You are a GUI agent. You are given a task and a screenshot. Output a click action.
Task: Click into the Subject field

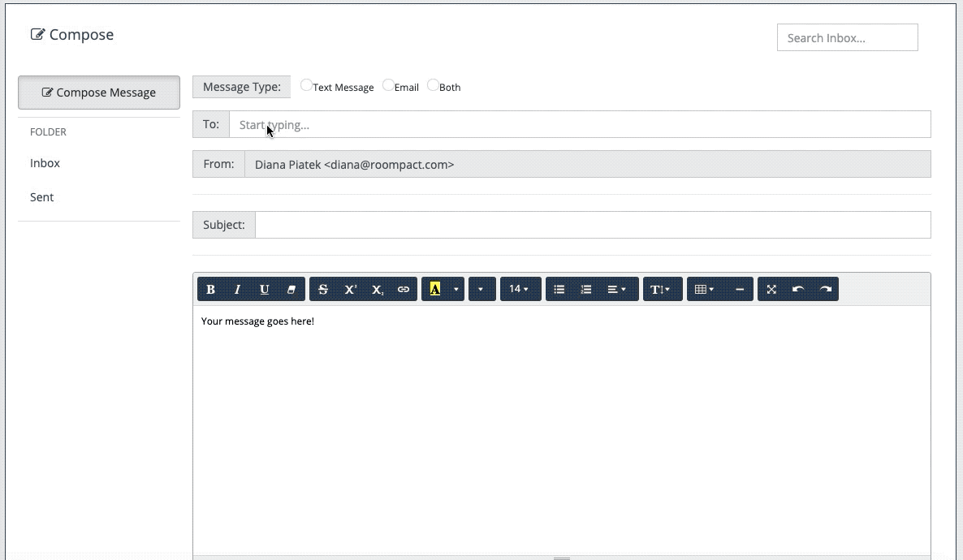pyautogui.click(x=592, y=225)
